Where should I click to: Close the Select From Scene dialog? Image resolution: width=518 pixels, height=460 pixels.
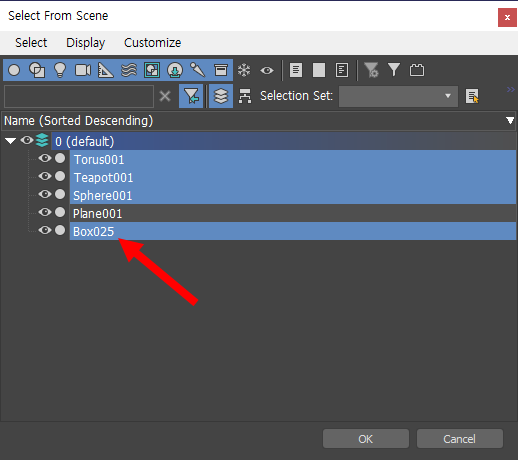click(x=507, y=17)
